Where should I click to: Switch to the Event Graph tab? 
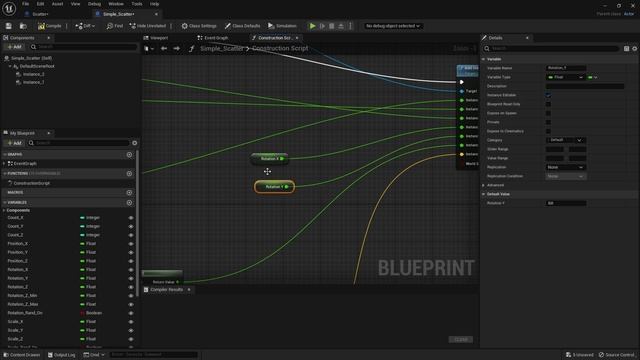[213, 38]
